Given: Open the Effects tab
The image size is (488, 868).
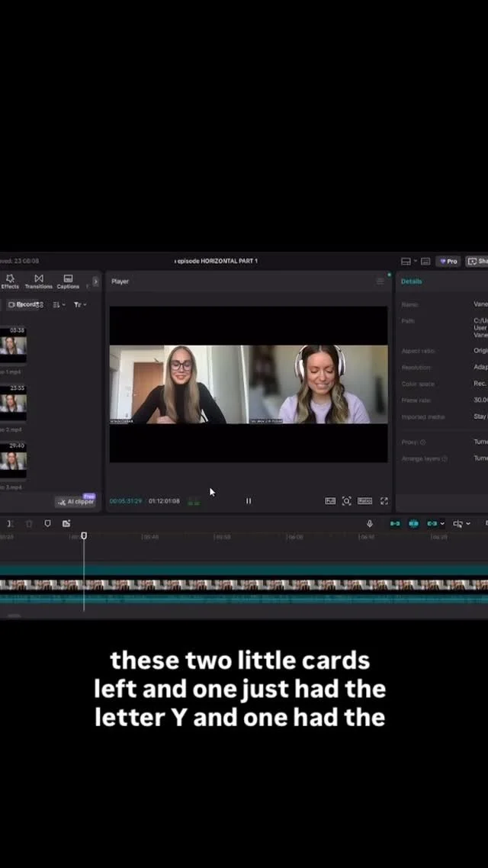Looking at the screenshot, I should pyautogui.click(x=9, y=281).
